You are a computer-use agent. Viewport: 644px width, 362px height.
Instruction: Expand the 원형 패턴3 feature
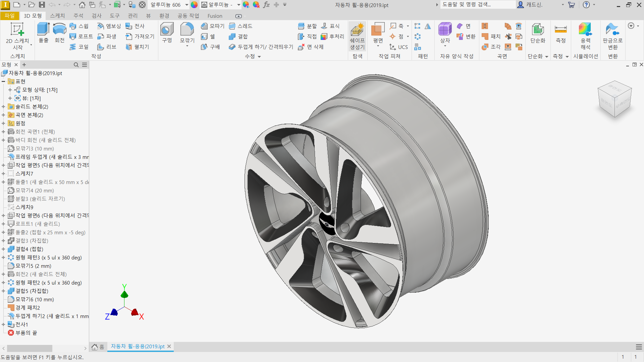3,257
